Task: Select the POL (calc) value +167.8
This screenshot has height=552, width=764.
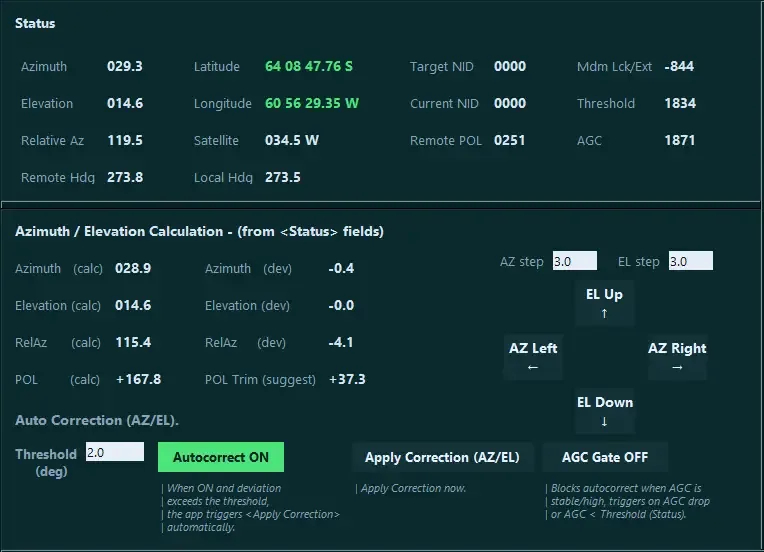Action: click(x=138, y=380)
